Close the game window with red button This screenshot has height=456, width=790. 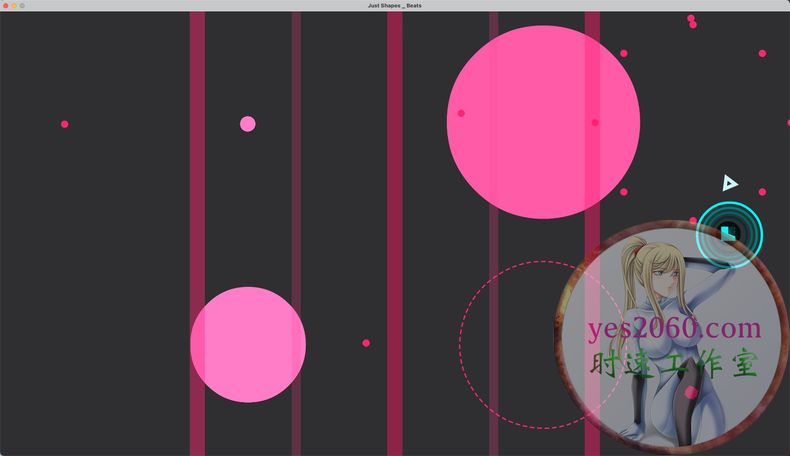pos(5,6)
